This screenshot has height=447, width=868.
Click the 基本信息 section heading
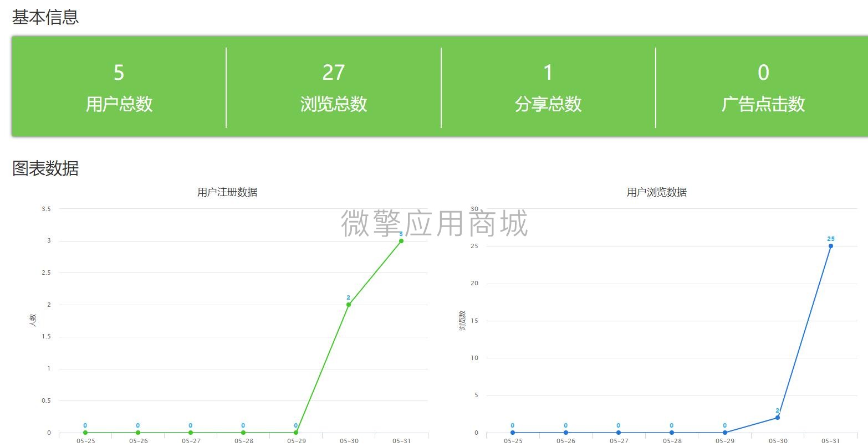coord(45,17)
